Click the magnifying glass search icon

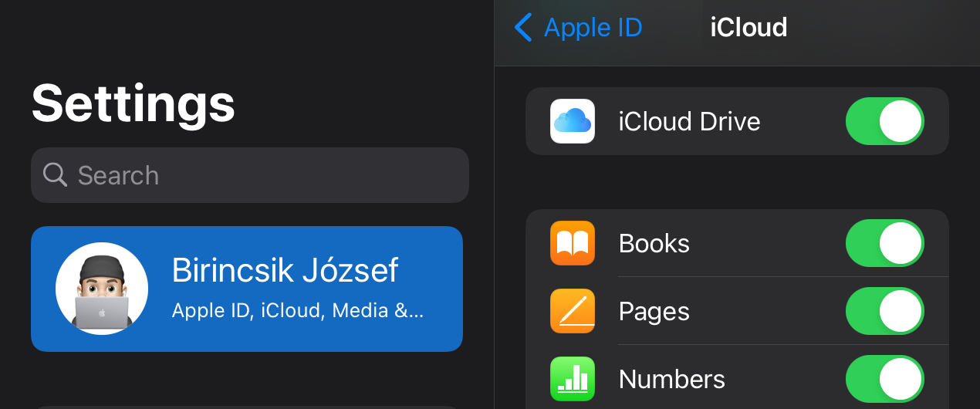(55, 175)
